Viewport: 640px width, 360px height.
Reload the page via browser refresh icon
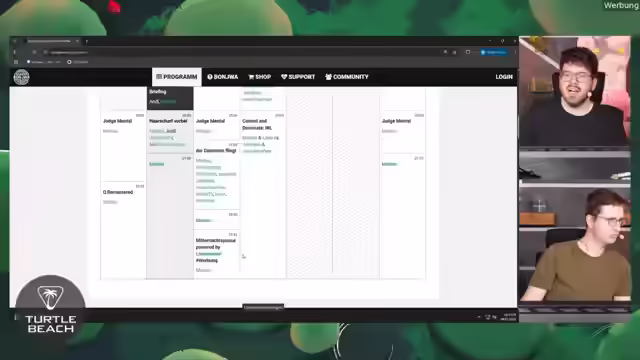pyautogui.click(x=34, y=52)
